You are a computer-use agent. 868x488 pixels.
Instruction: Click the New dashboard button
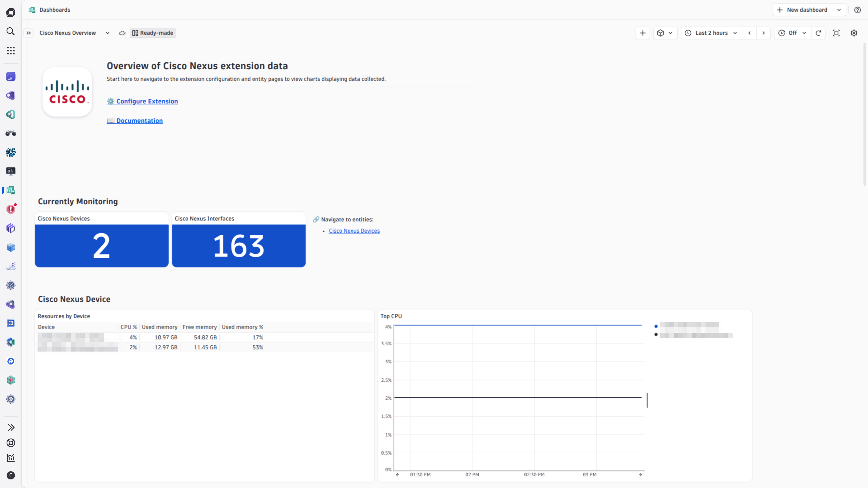(x=802, y=10)
